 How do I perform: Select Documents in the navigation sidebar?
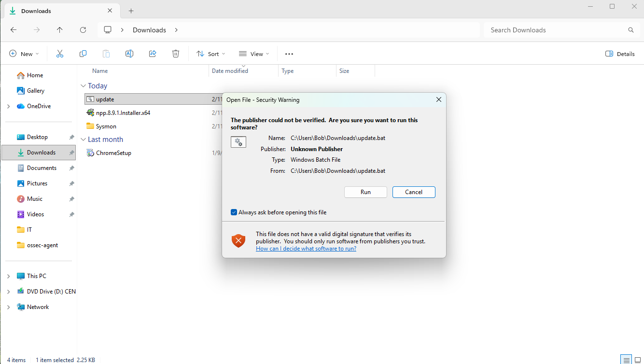pos(42,168)
